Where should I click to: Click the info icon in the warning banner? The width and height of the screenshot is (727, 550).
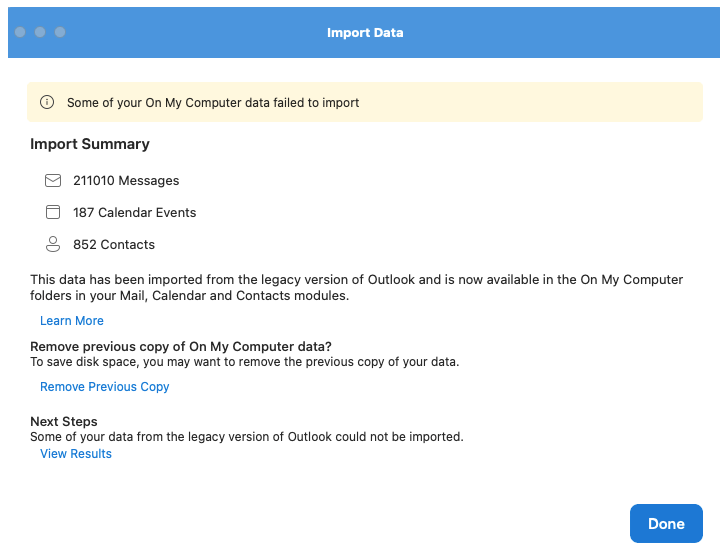point(47,102)
